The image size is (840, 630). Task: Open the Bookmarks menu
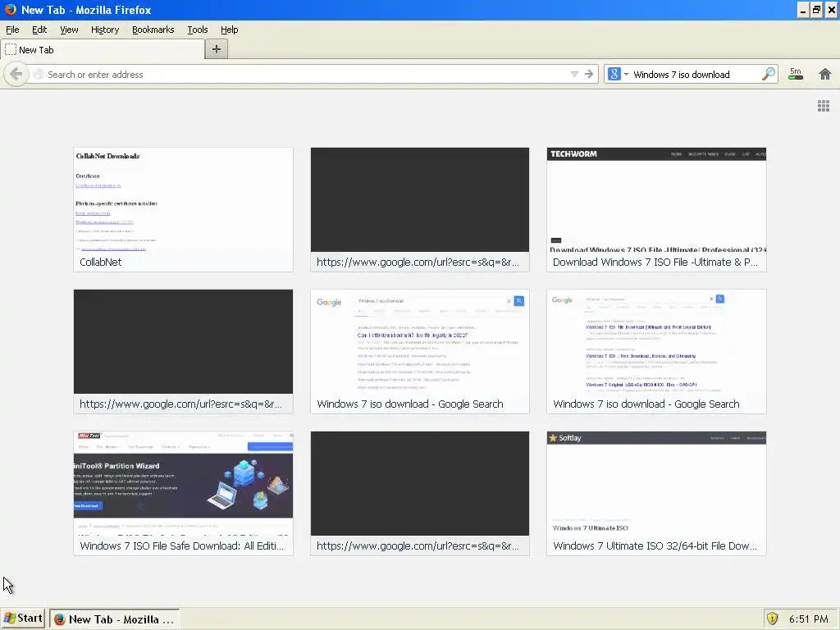[x=153, y=30]
